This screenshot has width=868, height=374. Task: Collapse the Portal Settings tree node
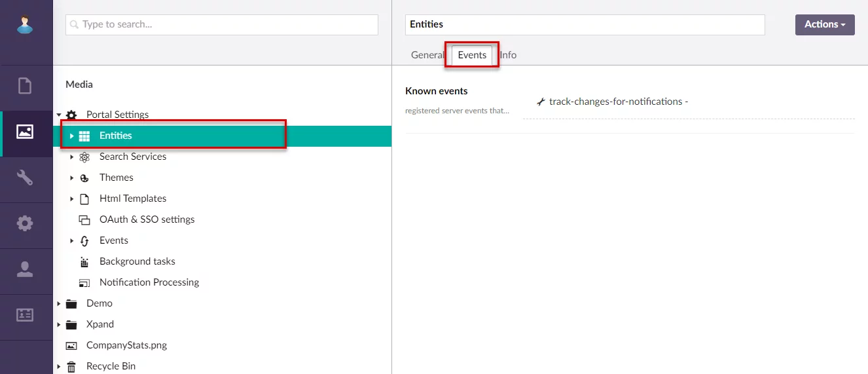tap(59, 115)
